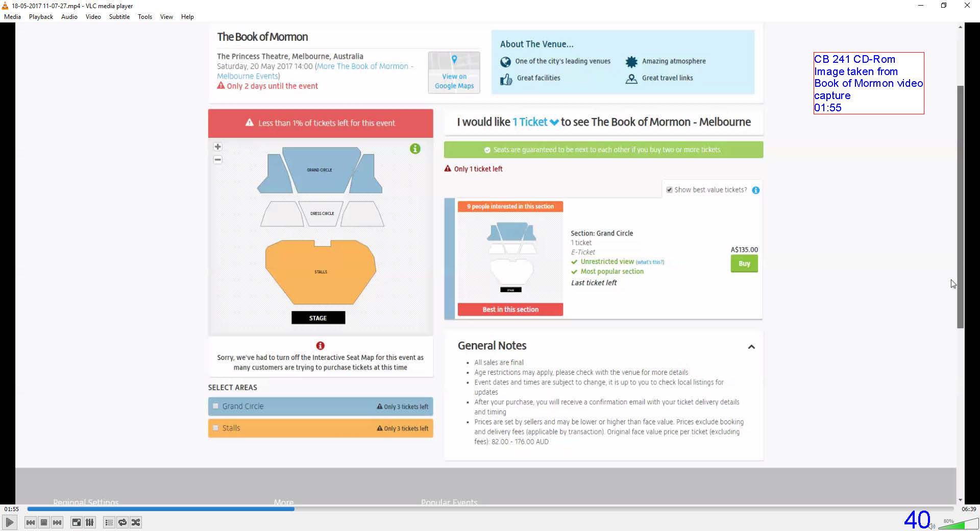This screenshot has height=531, width=980.
Task: Select the Dress Circle section on map
Action: pyautogui.click(x=322, y=213)
